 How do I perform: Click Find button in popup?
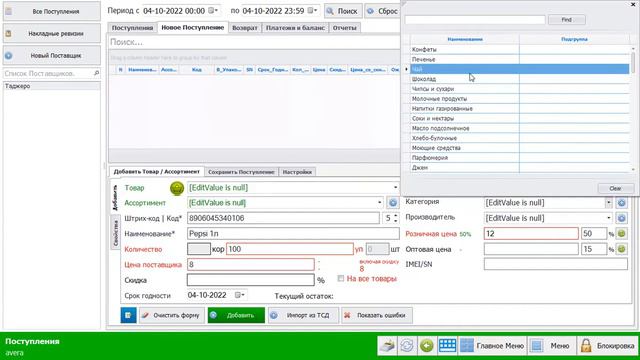[567, 20]
